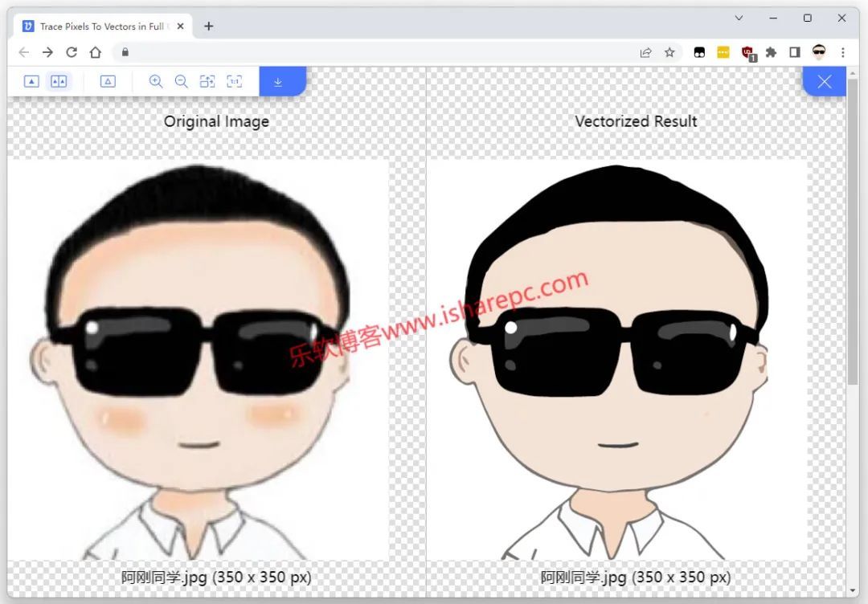Select the Trace Pixels To Vectors tab

click(x=104, y=26)
